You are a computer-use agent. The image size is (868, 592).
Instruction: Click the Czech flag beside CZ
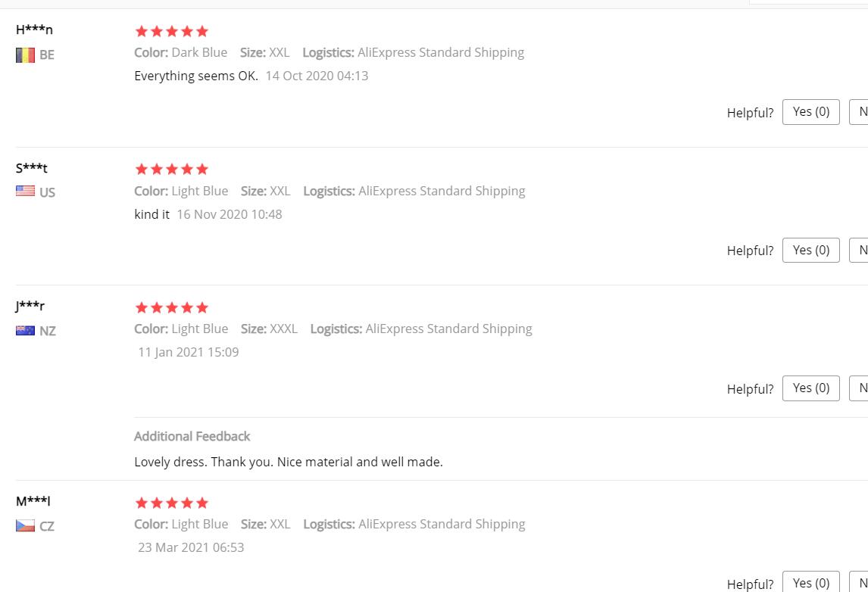(25, 526)
